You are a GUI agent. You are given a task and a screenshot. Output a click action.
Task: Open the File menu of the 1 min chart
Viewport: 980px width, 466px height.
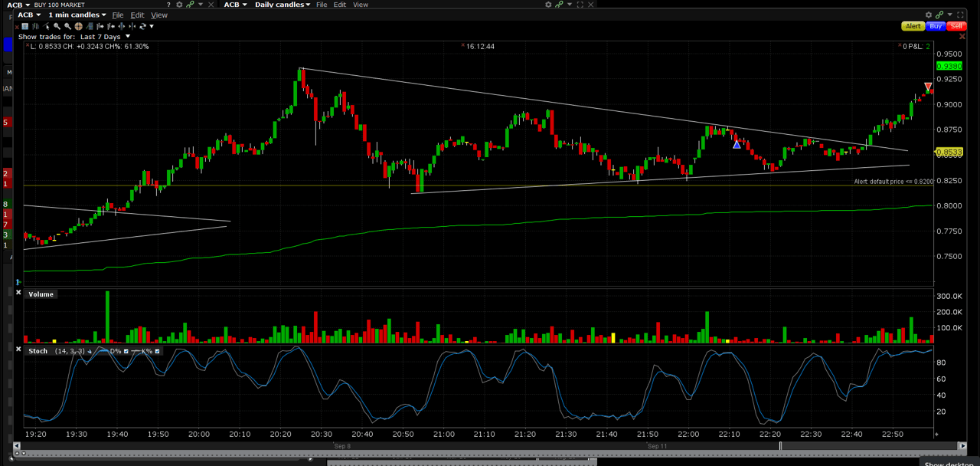[117, 15]
